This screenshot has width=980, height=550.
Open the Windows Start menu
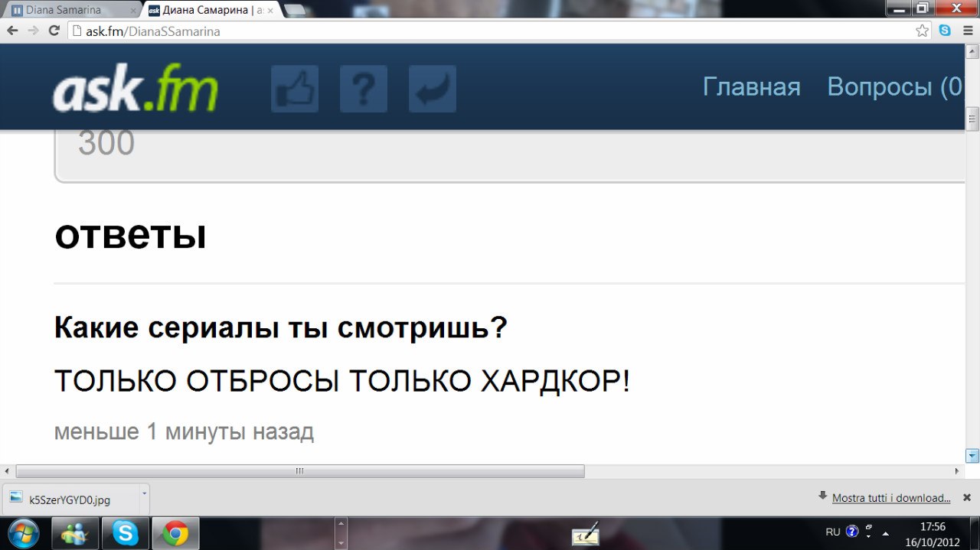21,532
